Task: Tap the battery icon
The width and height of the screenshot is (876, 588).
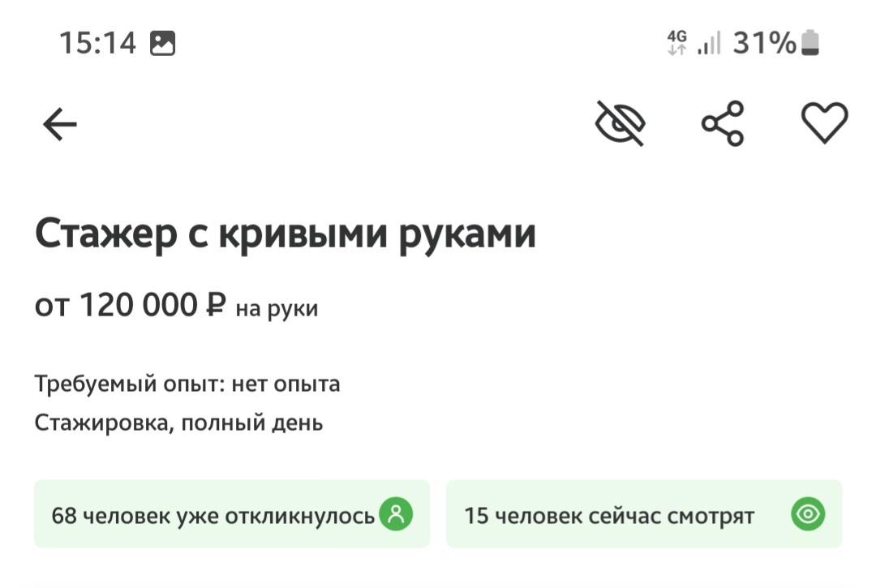Action: (x=810, y=43)
